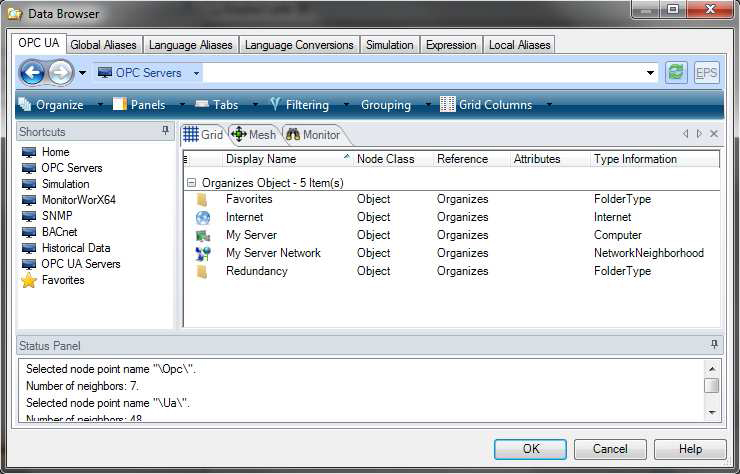The image size is (740, 474).
Task: Open the Internet globe item
Action: 244,217
